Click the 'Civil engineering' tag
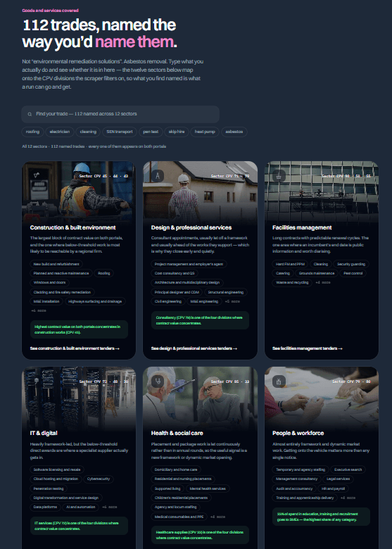This screenshot has width=392, height=549. pos(168,301)
